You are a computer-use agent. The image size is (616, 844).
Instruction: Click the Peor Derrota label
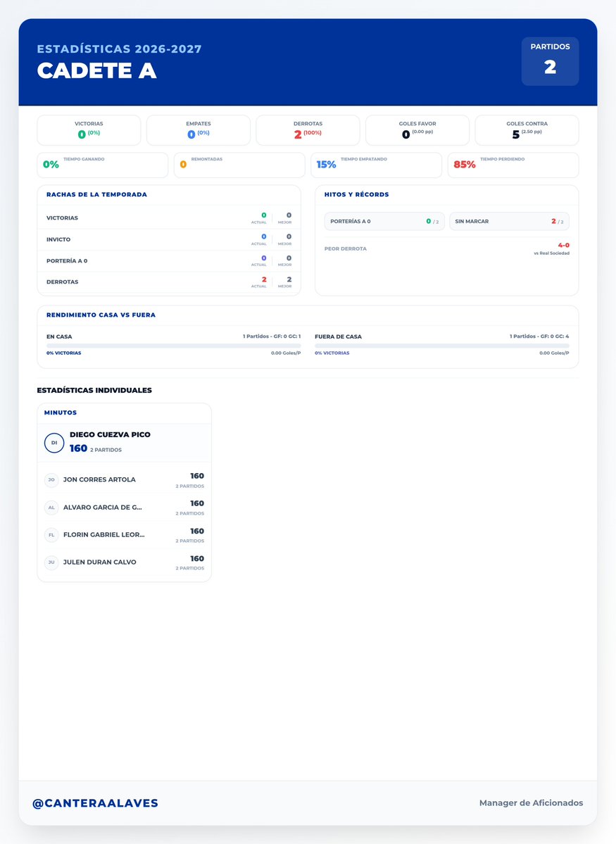[345, 248]
